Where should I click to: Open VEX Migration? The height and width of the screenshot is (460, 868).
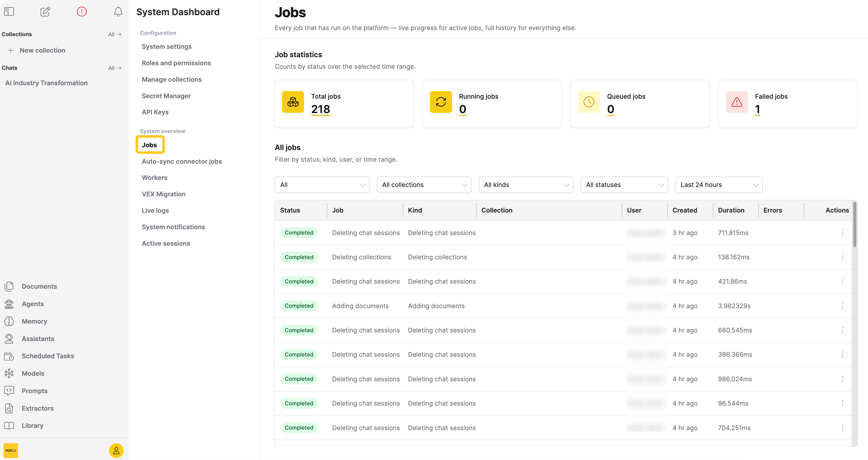[163, 194]
